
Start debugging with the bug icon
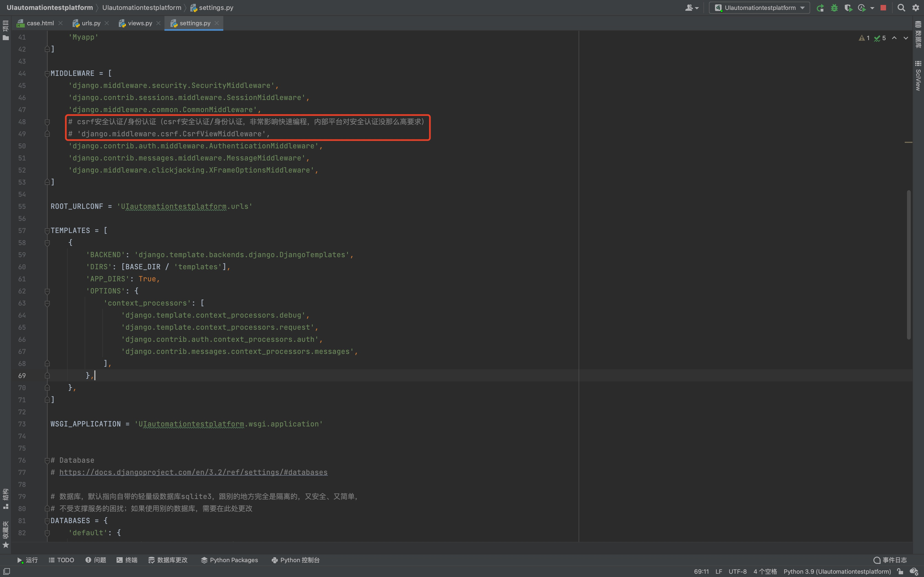[834, 8]
